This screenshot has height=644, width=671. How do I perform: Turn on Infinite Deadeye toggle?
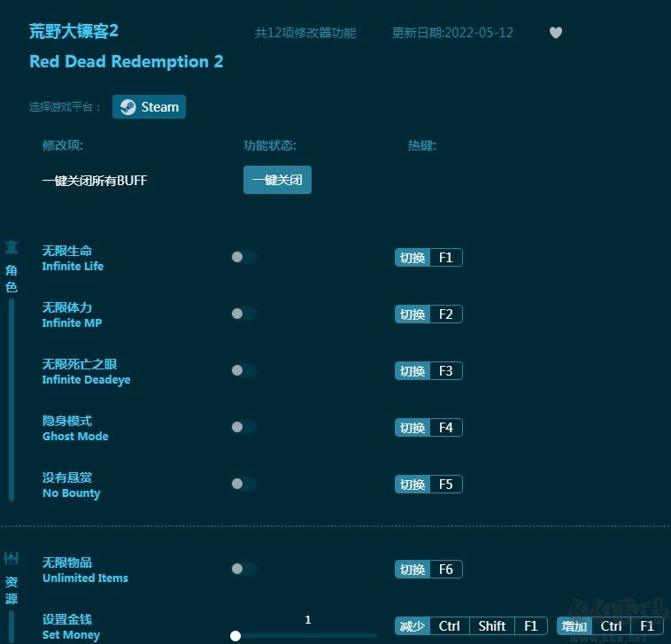coord(243,370)
